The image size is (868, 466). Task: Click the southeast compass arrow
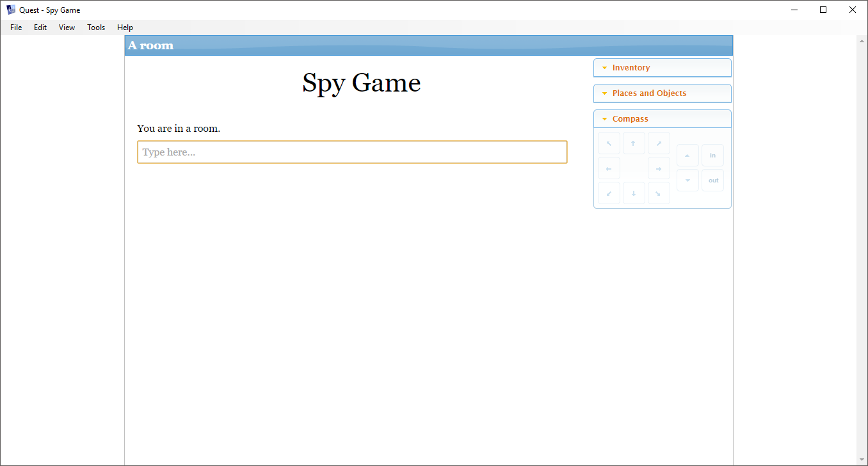pyautogui.click(x=659, y=193)
